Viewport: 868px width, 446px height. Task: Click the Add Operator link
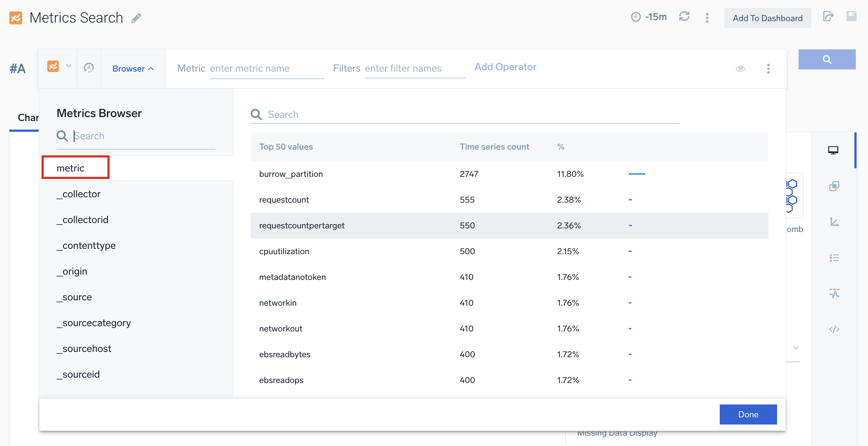pos(505,67)
